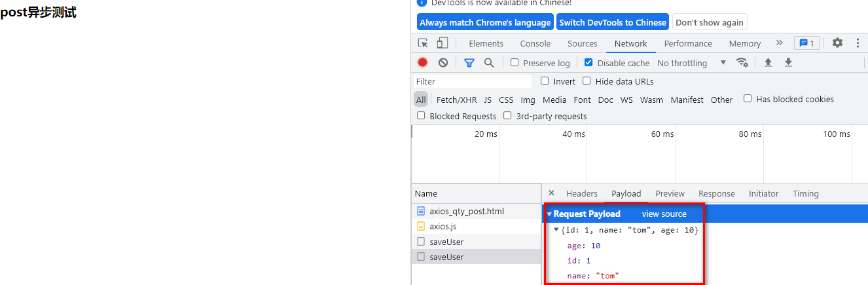Screen dimensions: 868x285
Task: Enable the 3rd-party requests checkbox
Action: click(507, 116)
